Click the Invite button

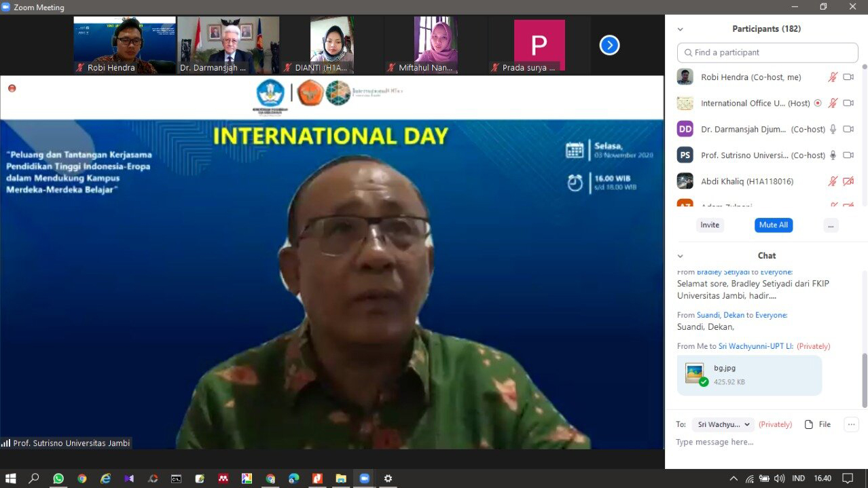click(710, 225)
